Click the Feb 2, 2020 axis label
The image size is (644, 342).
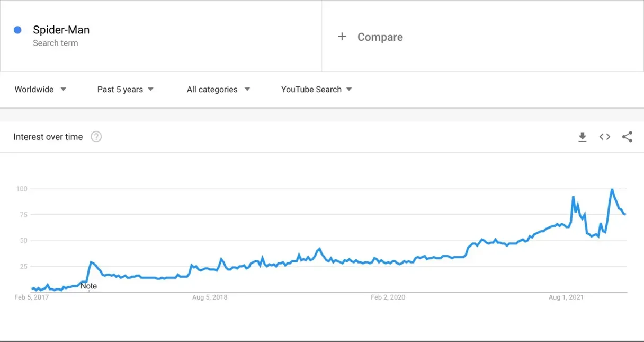pyautogui.click(x=388, y=297)
